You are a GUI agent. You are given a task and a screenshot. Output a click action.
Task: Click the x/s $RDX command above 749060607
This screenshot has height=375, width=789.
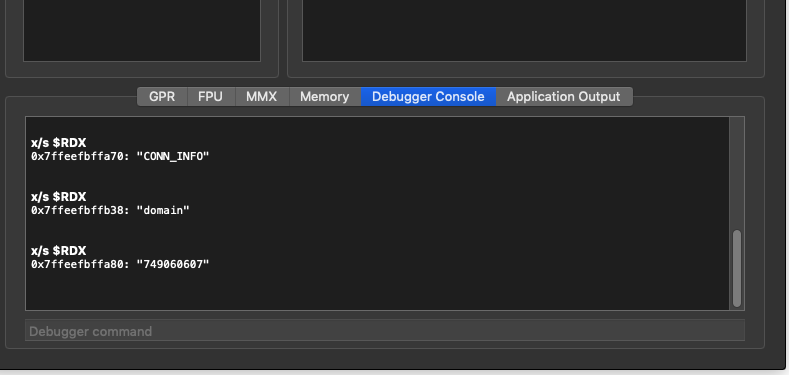pos(58,251)
